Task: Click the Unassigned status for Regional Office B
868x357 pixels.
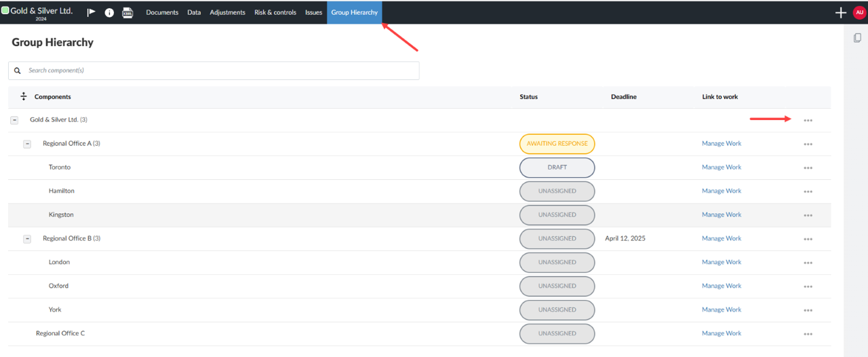Action: point(557,239)
